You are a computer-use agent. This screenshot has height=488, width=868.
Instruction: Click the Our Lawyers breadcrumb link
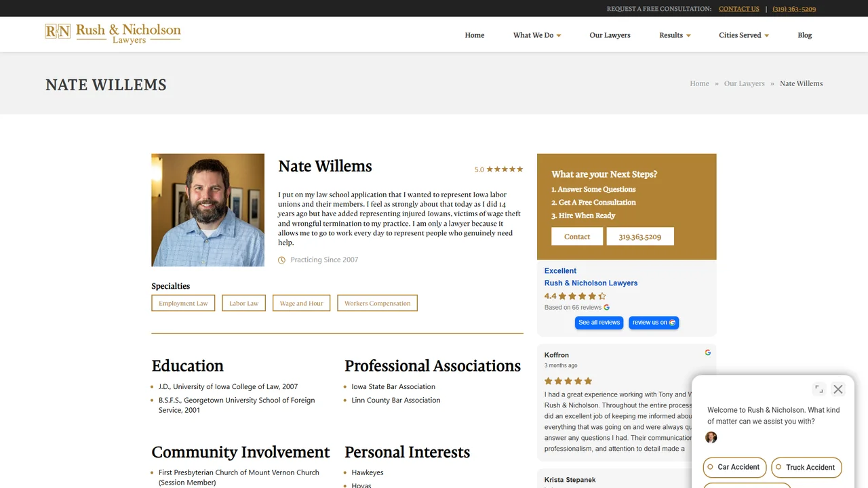coord(744,83)
